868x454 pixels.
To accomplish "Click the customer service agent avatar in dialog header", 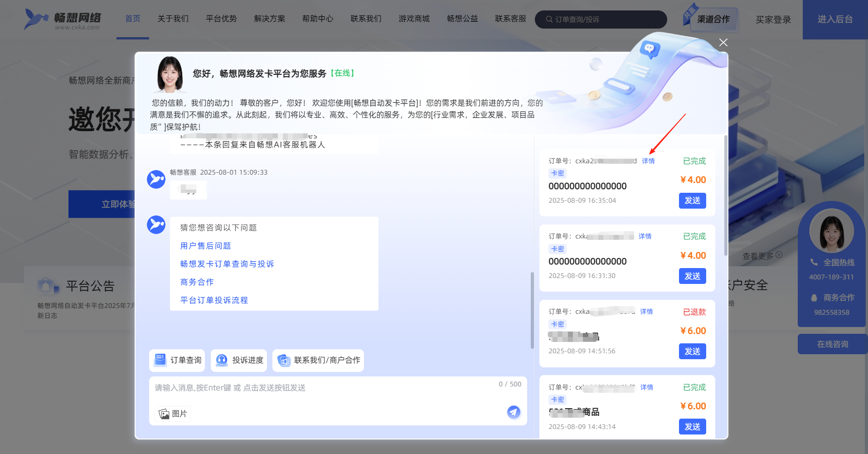I will tap(170, 74).
